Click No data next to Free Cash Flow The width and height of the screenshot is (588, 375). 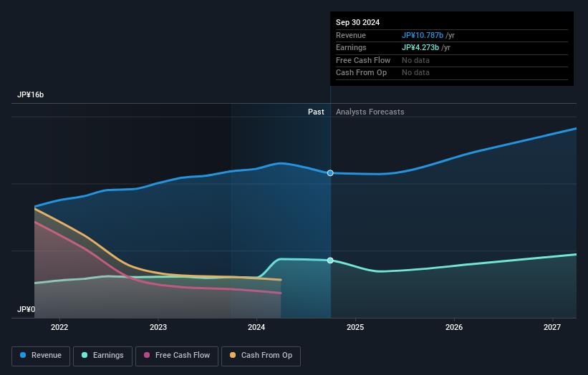(x=415, y=60)
